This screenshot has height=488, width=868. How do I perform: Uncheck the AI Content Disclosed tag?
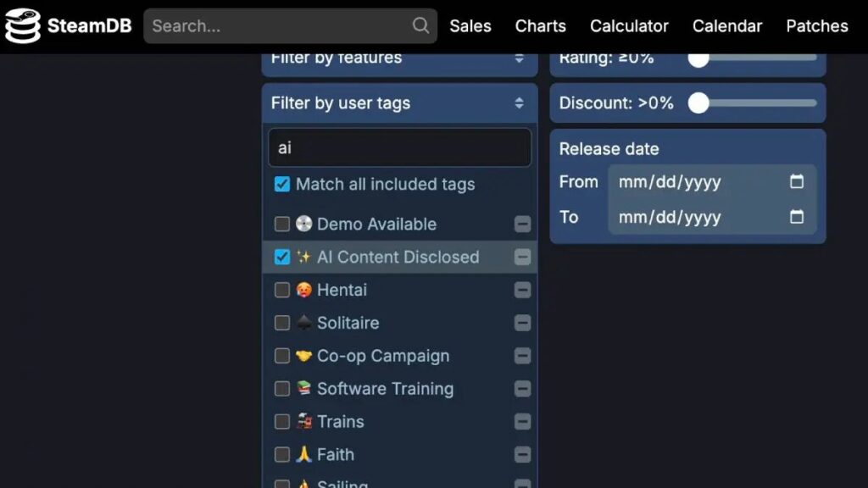tap(282, 257)
